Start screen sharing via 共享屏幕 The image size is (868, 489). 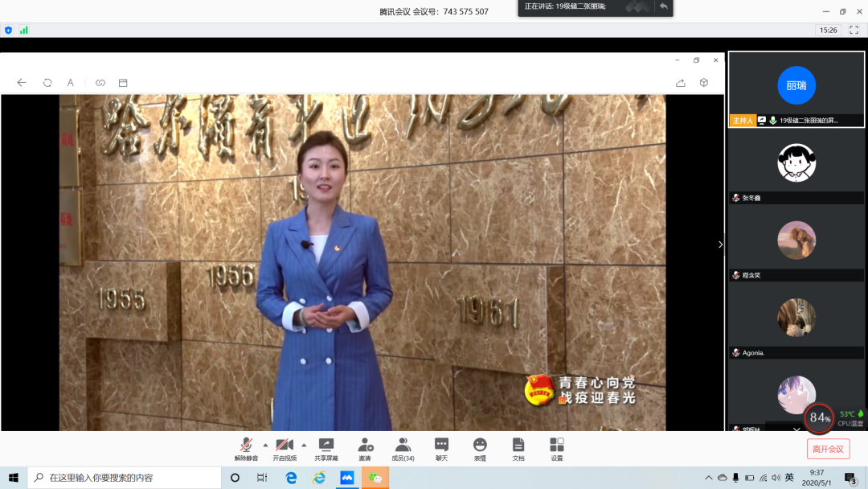coord(325,447)
